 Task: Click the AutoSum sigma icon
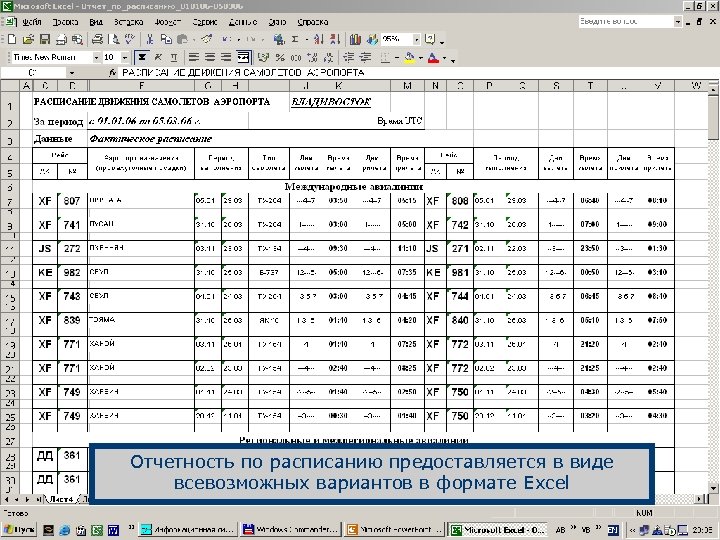click(295, 39)
